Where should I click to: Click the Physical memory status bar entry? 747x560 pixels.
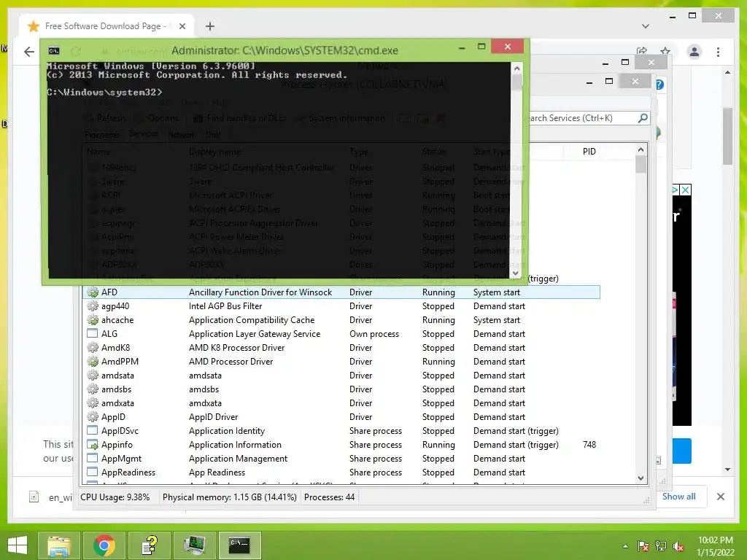230,497
